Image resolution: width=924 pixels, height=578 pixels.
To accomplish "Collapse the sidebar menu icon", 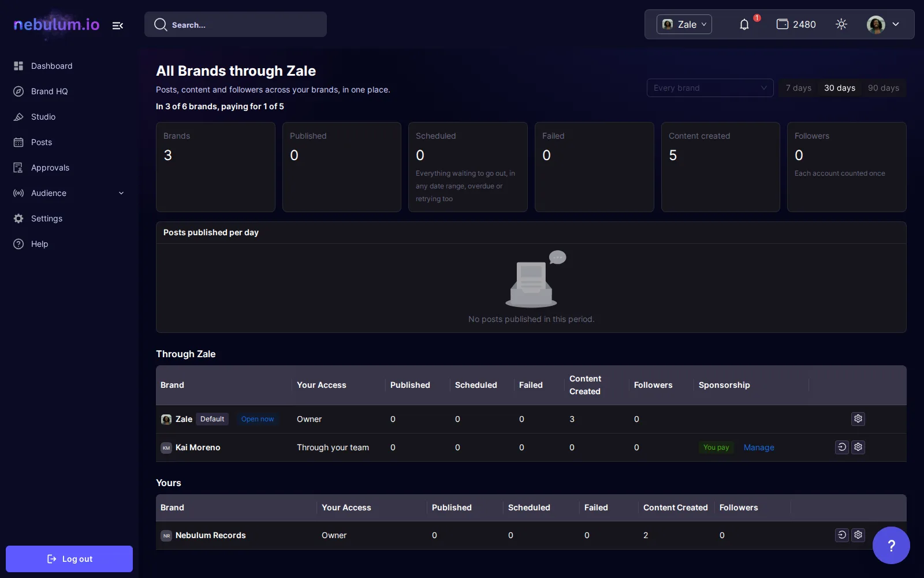I will coord(118,25).
